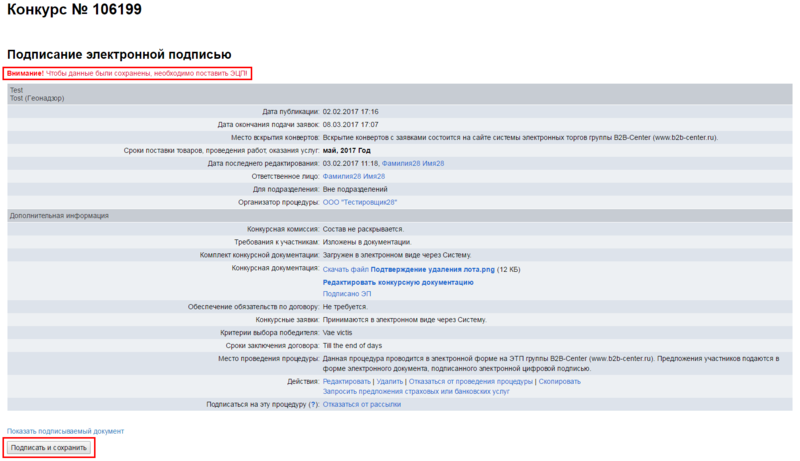Viewport: 800px width, 461px height.
Task: Open 'Фамилия28 Имя28' beside last edit date
Action: [412, 162]
